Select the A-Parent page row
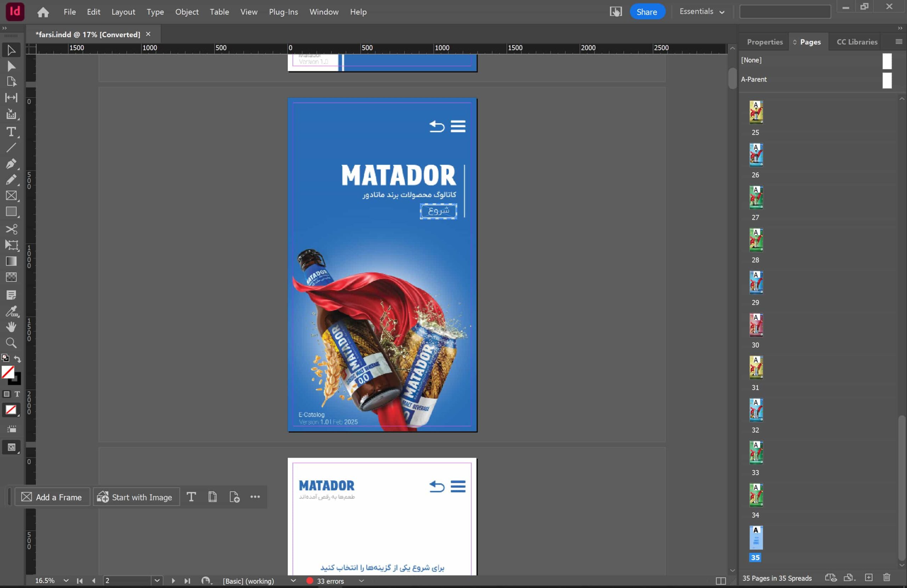 point(817,80)
